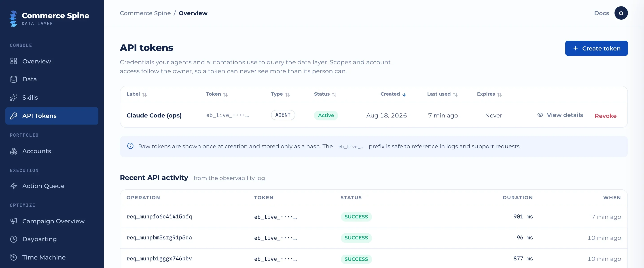
Task: Click the Claude Code (ops) label
Action: coord(154,115)
